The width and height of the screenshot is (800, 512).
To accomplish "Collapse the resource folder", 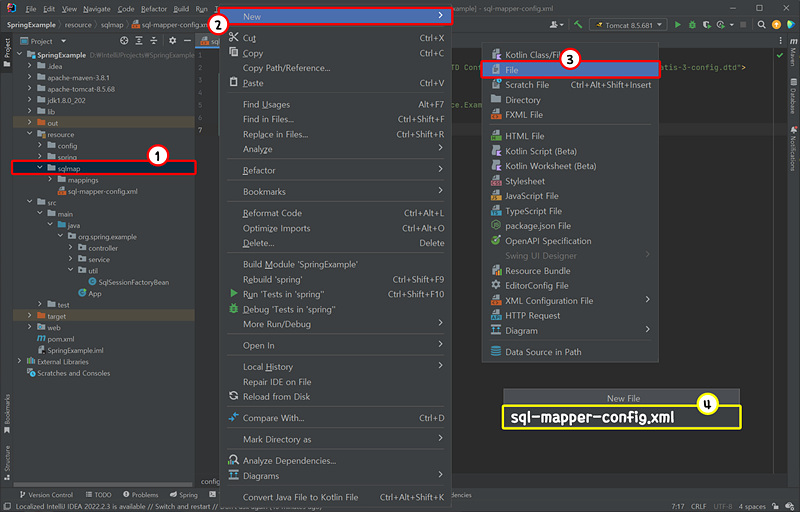I will pos(30,134).
